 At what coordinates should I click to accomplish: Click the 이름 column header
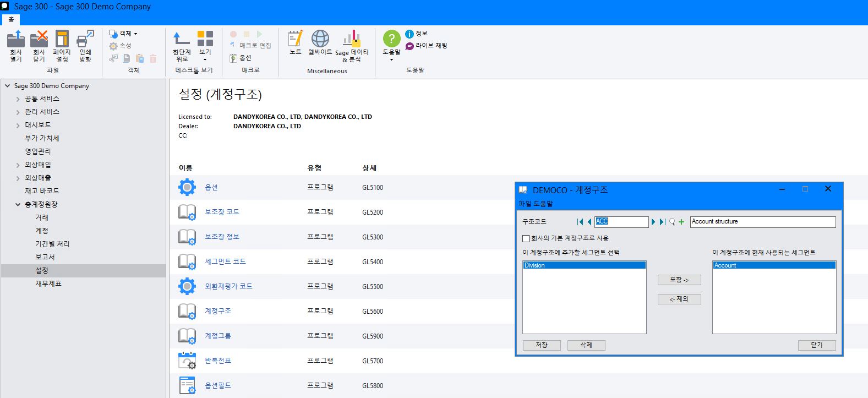click(x=185, y=168)
